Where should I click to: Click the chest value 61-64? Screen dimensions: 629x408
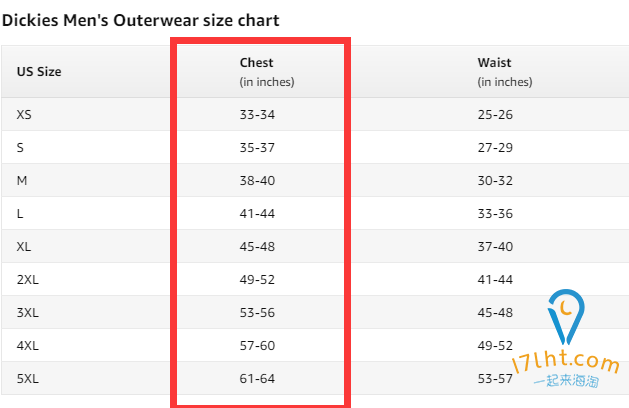click(257, 378)
